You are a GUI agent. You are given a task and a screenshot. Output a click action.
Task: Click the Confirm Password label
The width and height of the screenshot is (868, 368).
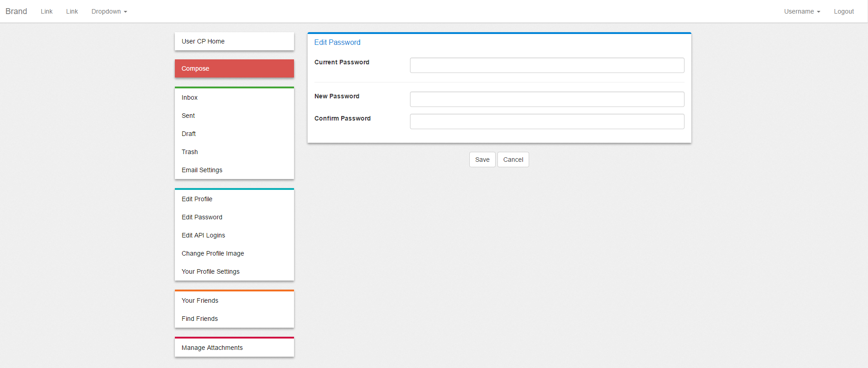[x=342, y=118]
